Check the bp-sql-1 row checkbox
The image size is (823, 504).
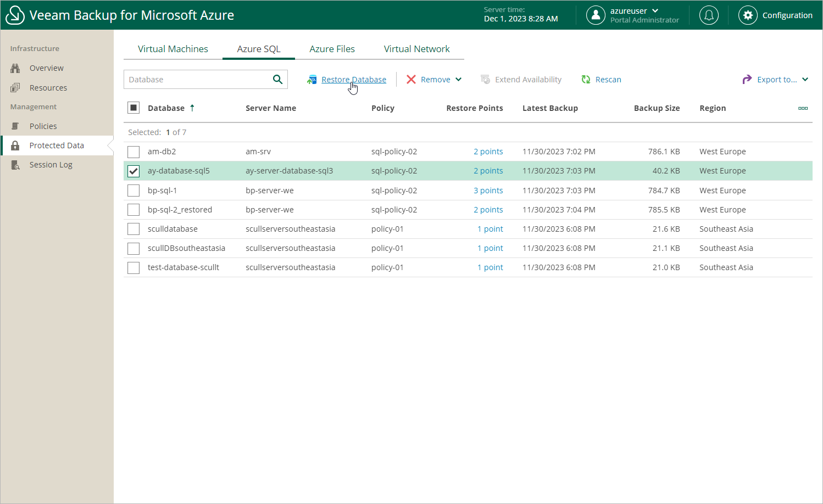click(x=134, y=191)
